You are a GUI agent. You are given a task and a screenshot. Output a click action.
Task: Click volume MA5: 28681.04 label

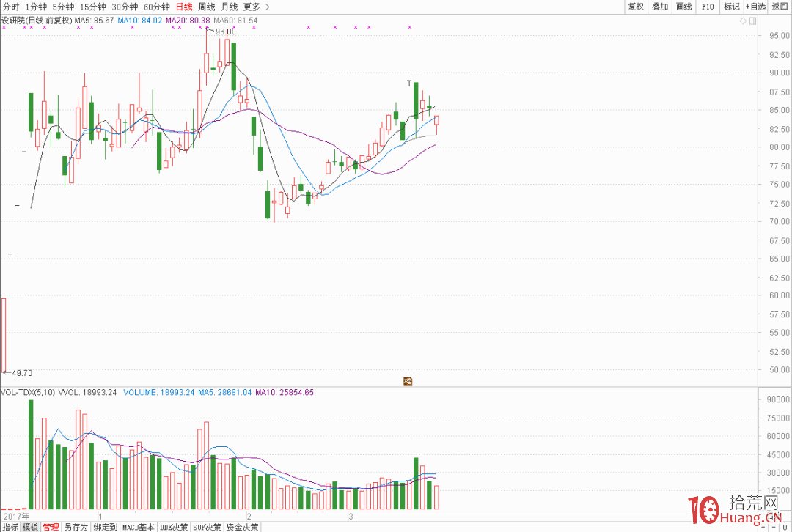click(x=225, y=392)
